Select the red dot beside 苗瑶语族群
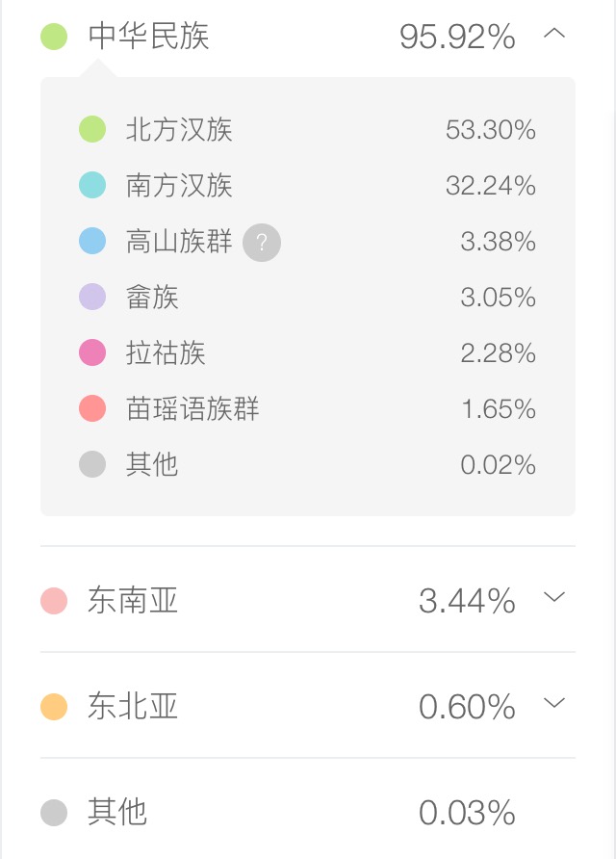Viewport: 616px width, 859px height. click(92, 408)
